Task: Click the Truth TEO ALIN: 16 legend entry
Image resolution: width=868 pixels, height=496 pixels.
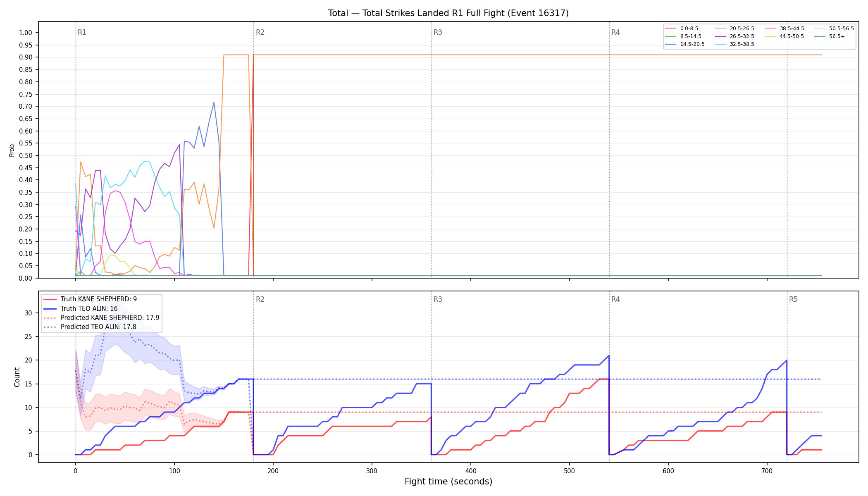Action: click(81, 308)
